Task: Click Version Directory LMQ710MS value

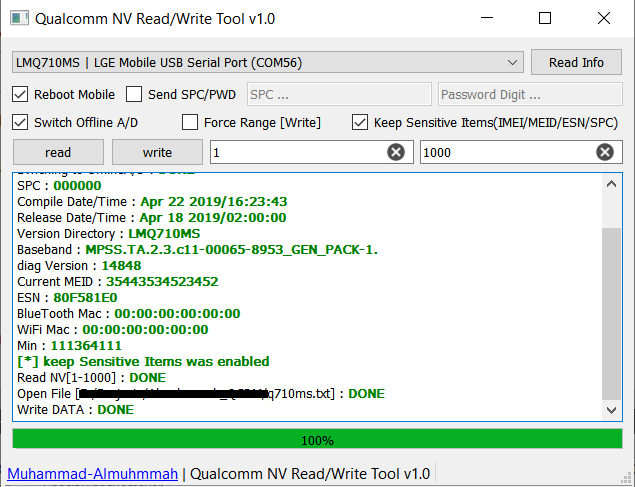Action: 164,234
